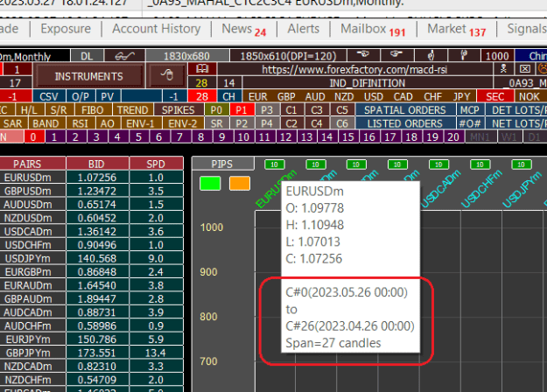Select the red P1 button
Viewport: 547px width, 392px height.
coord(242,110)
